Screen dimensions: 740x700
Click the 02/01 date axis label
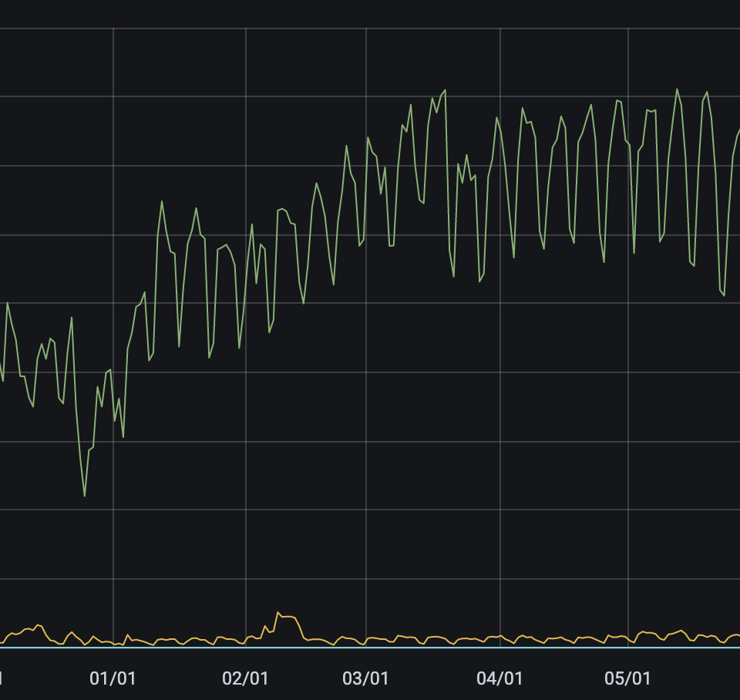click(x=245, y=678)
